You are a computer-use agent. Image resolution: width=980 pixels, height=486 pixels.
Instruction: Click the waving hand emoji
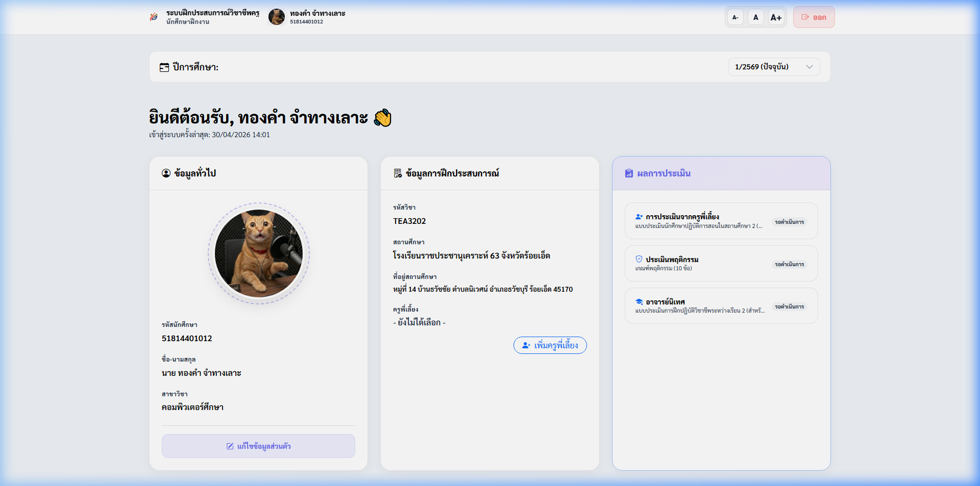tap(383, 118)
